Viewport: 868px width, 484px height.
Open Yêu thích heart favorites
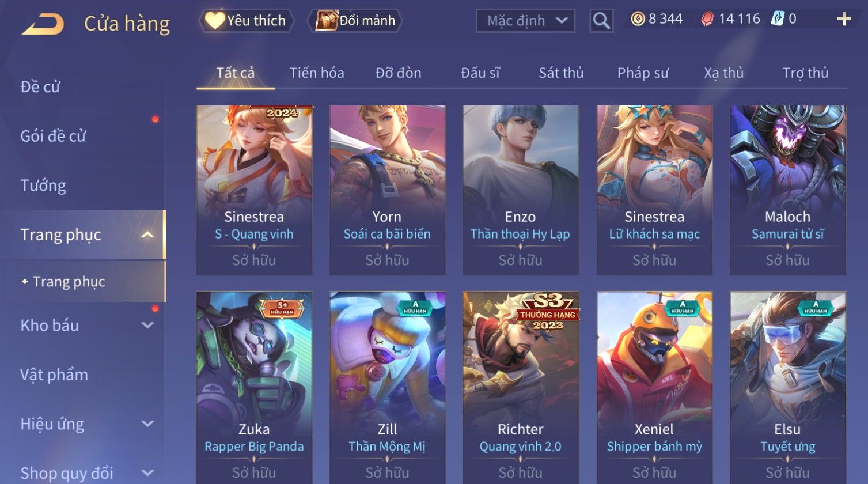247,21
